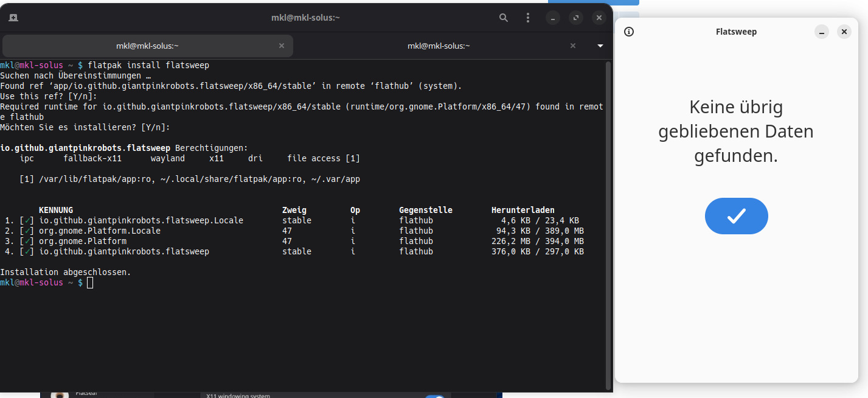Open the terminal three-dot menu

click(x=528, y=18)
